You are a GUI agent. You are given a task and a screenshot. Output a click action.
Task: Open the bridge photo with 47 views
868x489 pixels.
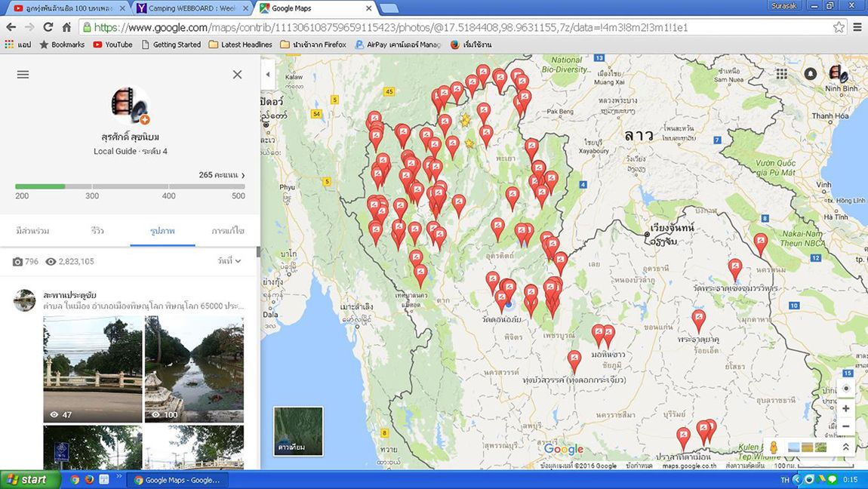pyautogui.click(x=93, y=369)
